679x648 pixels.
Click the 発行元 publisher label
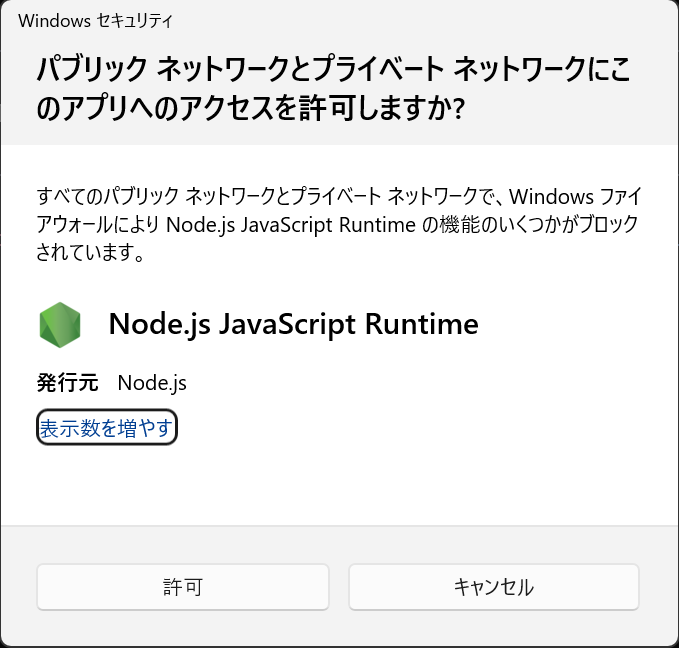coord(68,383)
